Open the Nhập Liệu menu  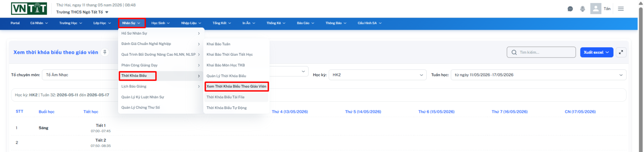click(191, 23)
